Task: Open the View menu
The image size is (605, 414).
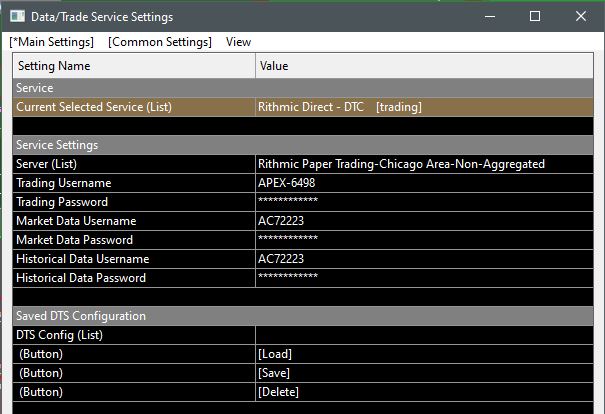Action: pyautogui.click(x=238, y=42)
